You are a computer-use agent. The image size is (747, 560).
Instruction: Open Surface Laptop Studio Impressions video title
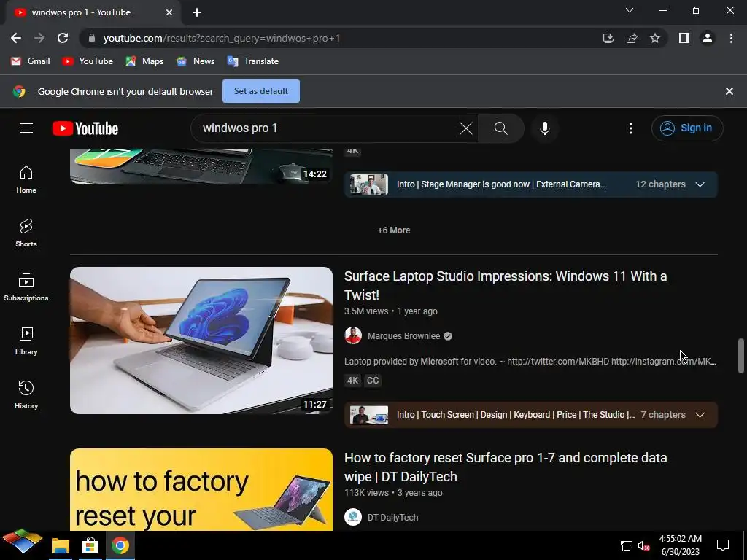coord(506,285)
